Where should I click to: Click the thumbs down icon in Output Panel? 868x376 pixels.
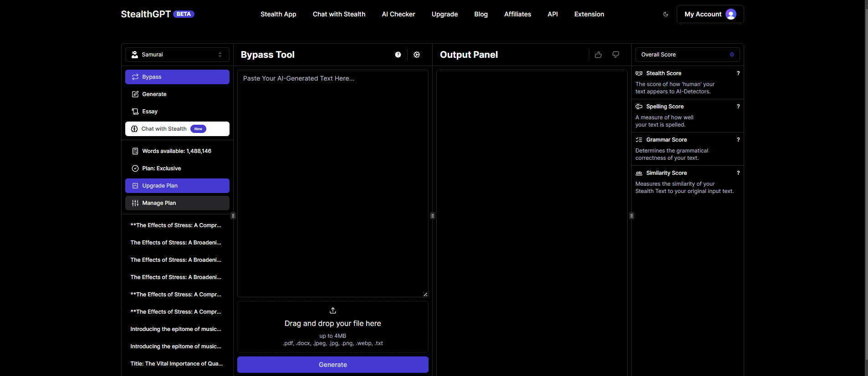click(x=616, y=55)
